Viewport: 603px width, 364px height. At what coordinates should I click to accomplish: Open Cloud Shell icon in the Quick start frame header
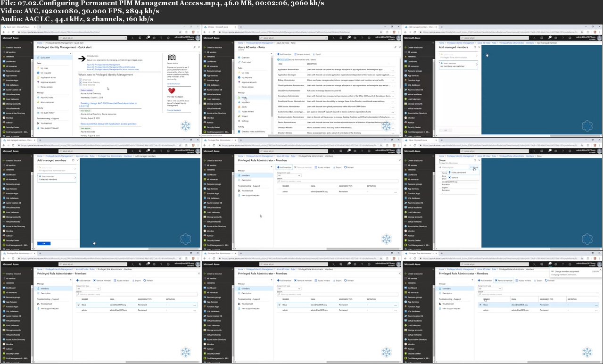point(133,38)
